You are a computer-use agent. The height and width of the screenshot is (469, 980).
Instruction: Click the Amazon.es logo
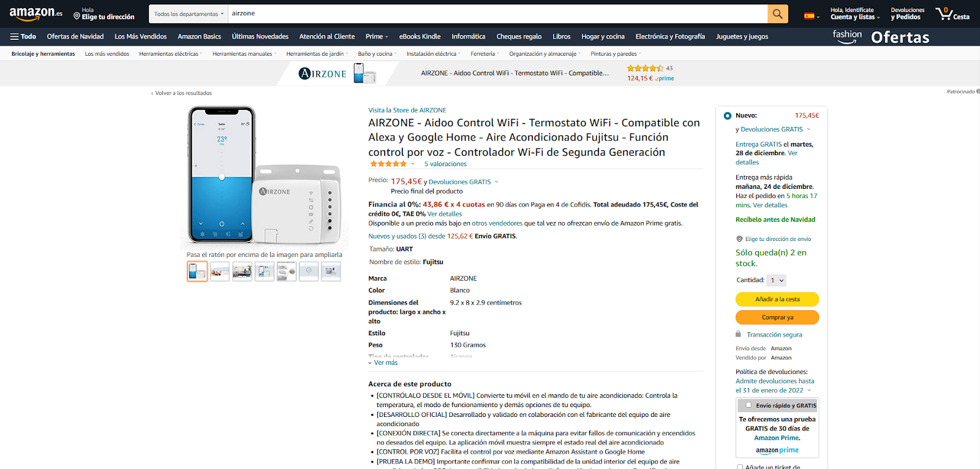point(36,13)
